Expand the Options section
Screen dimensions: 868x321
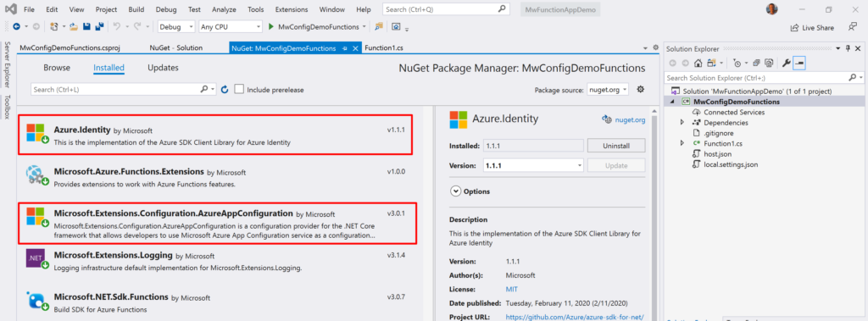(x=455, y=191)
